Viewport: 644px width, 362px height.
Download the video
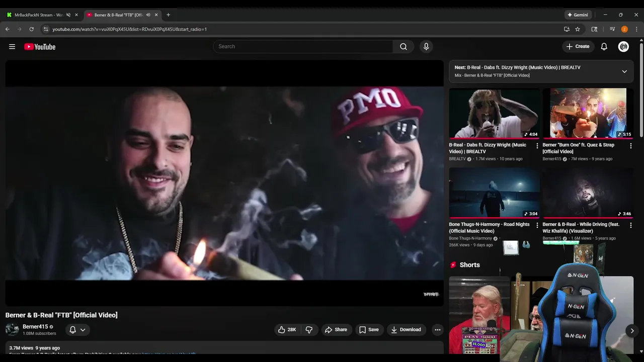click(x=406, y=330)
